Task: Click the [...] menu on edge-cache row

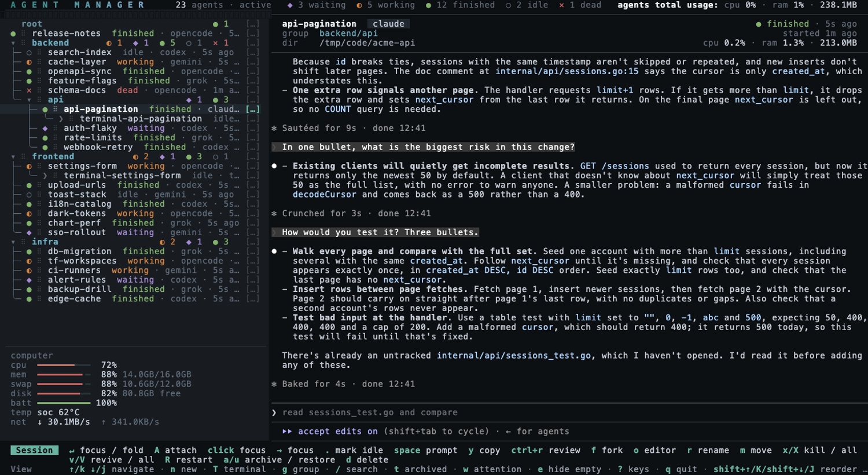Action: pyautogui.click(x=252, y=299)
